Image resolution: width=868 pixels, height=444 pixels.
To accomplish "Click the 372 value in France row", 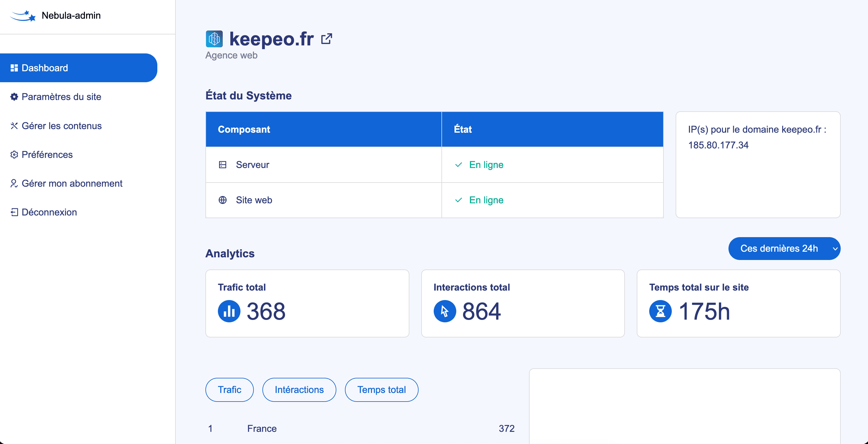I will (x=507, y=429).
